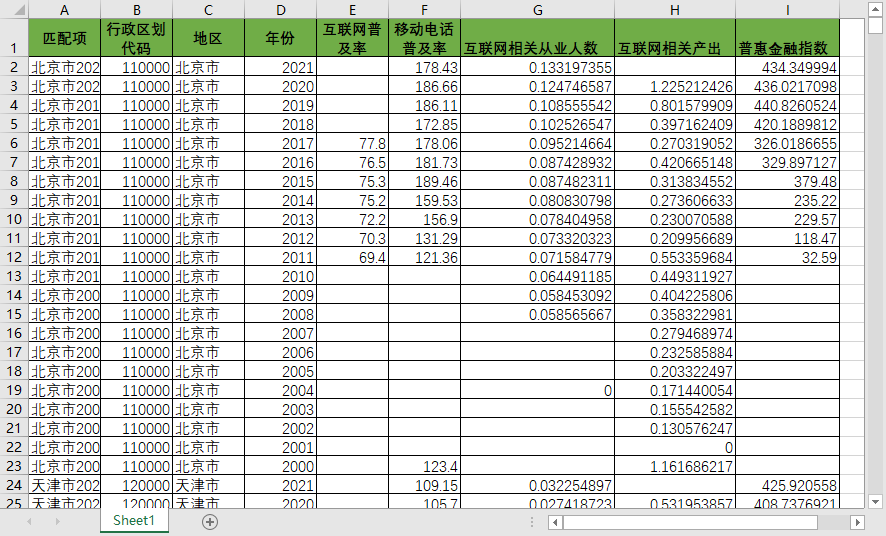Click horizontal scrollbar left arrow
The height and width of the screenshot is (536, 886).
point(555,522)
